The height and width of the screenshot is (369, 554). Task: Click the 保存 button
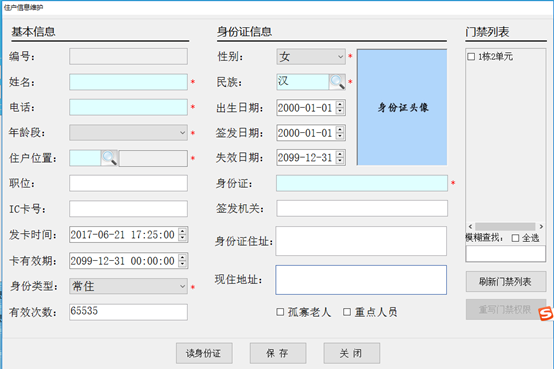pos(278,353)
